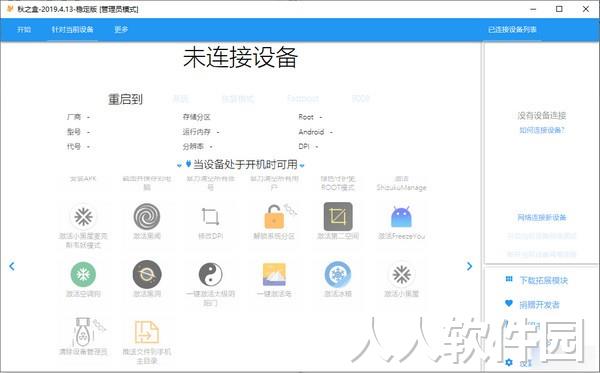Open 下载拓展模块 link text
This screenshot has height=373, width=600.
tap(543, 280)
